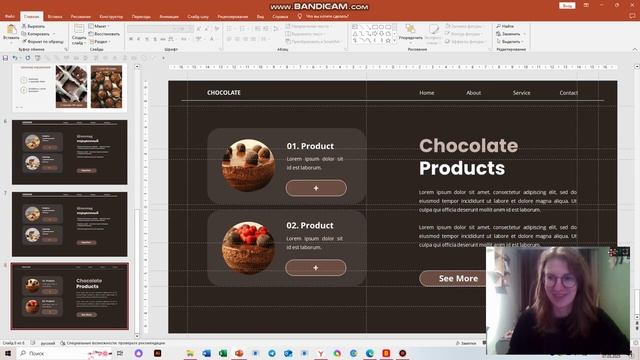Click the PowerPoint taskbar icon

click(239, 353)
